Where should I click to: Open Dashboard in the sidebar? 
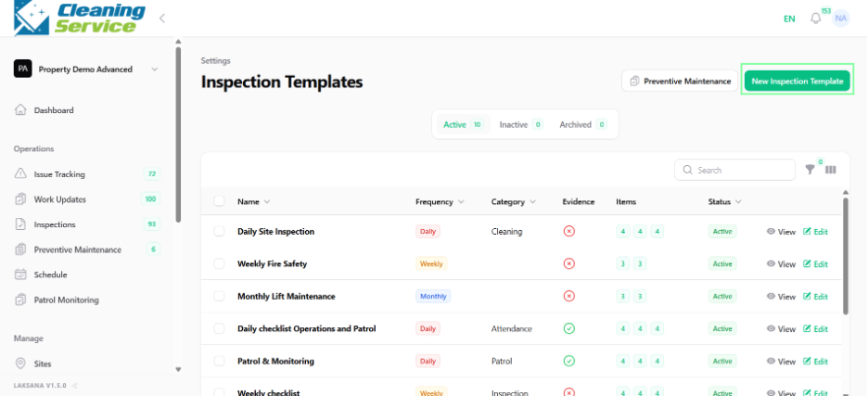tap(54, 110)
